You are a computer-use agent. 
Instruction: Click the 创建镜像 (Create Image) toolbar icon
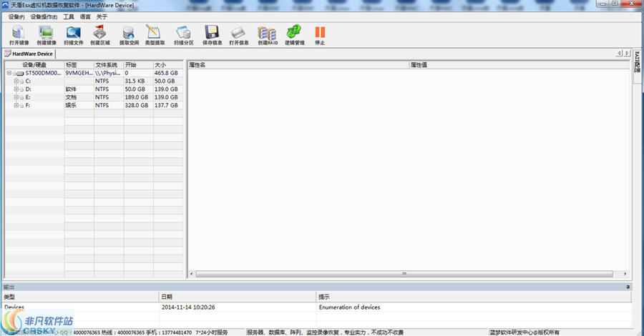(x=47, y=33)
